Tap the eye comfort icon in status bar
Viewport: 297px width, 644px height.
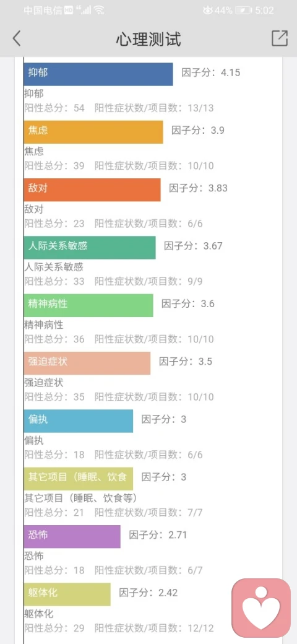208,11
